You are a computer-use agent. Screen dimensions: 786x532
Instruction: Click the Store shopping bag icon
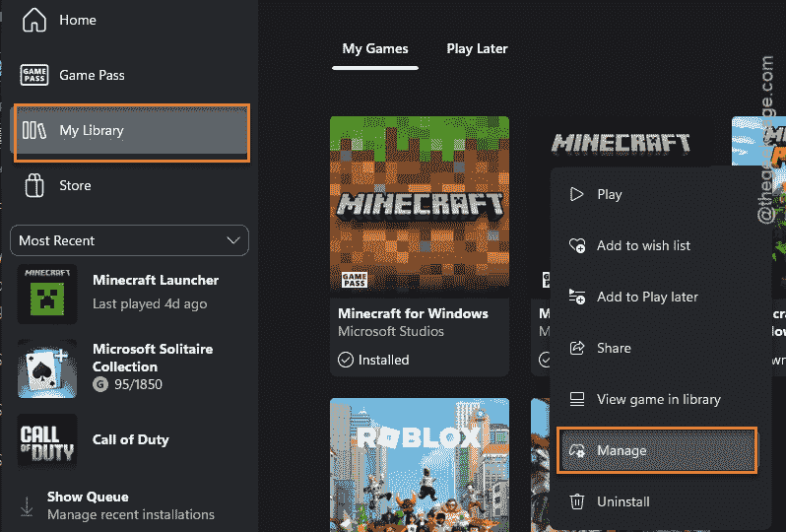[x=34, y=185]
